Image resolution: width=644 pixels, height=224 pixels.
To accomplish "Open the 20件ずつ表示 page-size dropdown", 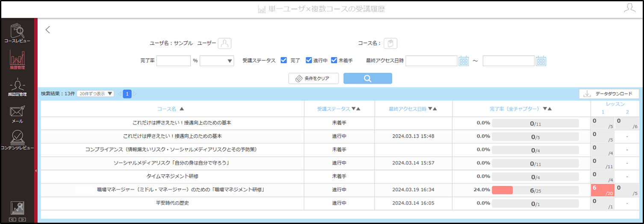I will (95, 94).
